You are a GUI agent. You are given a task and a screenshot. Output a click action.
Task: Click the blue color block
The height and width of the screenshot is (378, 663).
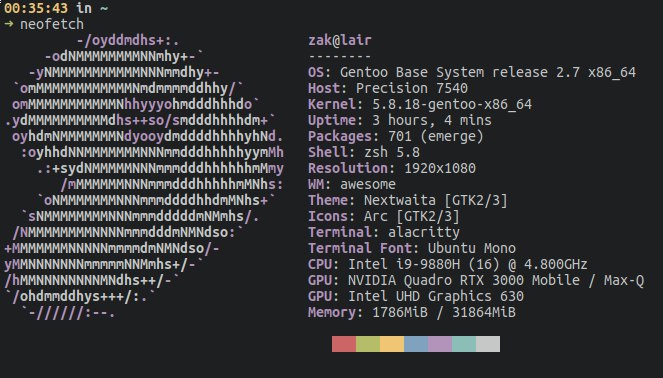pos(416,344)
